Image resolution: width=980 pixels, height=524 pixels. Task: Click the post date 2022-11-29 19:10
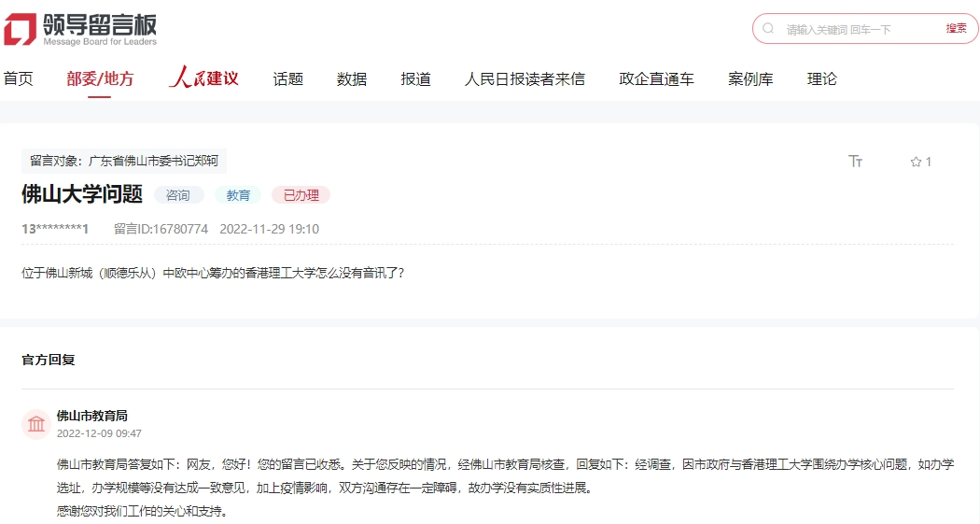(270, 229)
